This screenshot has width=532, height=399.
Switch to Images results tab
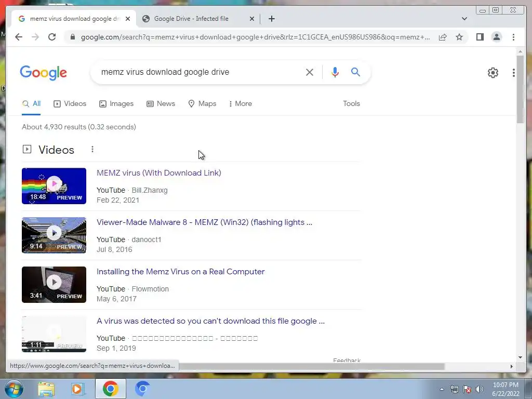[x=116, y=103]
